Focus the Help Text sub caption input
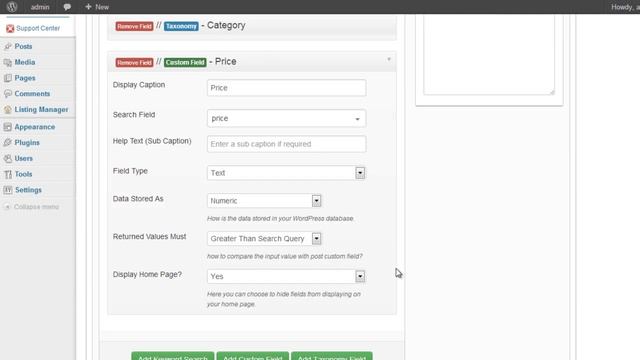640x360 pixels. tap(286, 144)
